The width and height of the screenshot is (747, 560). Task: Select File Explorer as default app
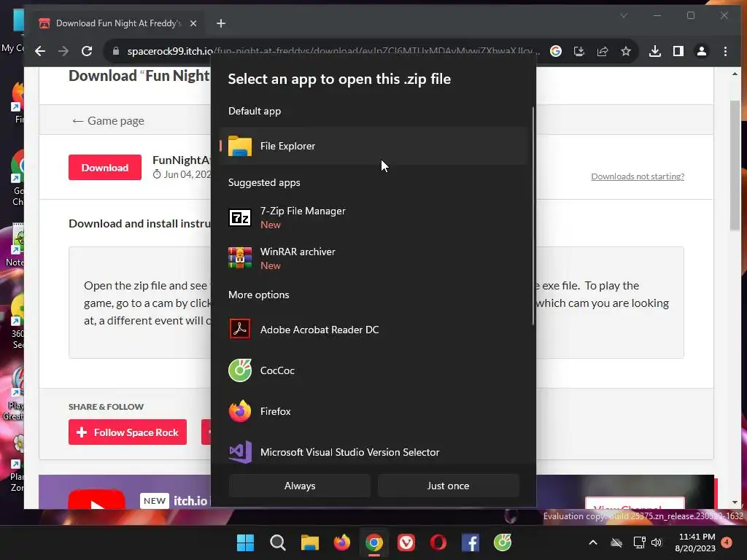pos(373,146)
